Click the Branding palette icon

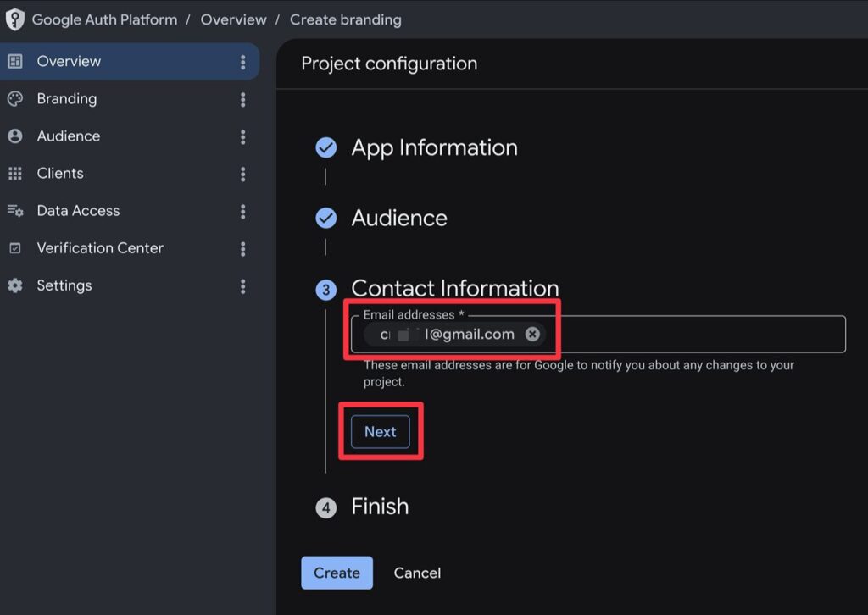pyautogui.click(x=15, y=99)
